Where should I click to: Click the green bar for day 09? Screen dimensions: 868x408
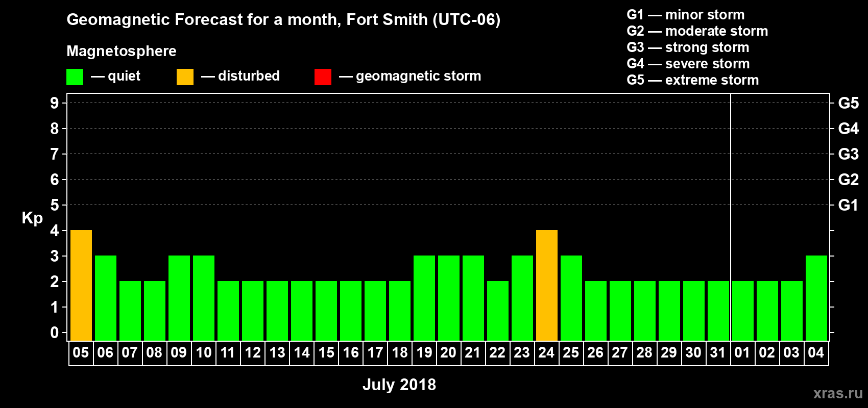(x=179, y=298)
